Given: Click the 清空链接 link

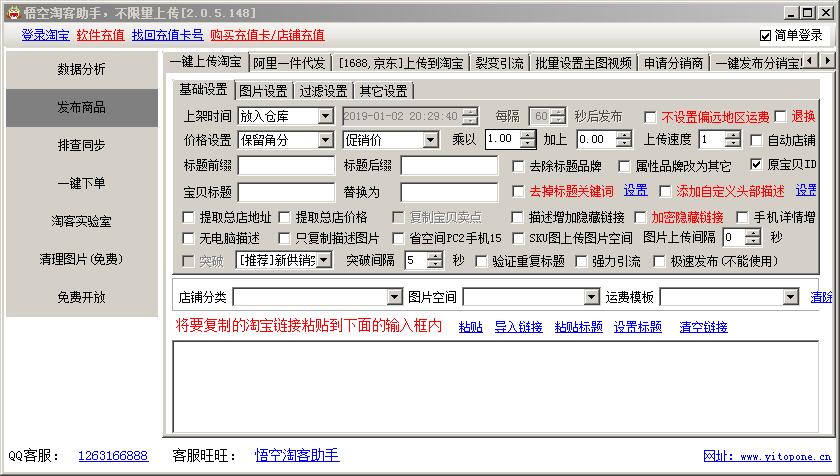Looking at the screenshot, I should click(703, 327).
